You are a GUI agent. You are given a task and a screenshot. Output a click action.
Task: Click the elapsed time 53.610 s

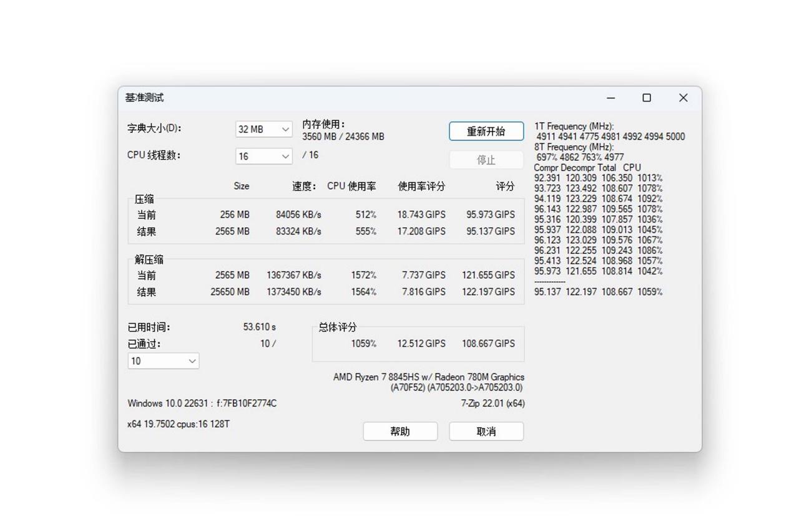tap(260, 327)
